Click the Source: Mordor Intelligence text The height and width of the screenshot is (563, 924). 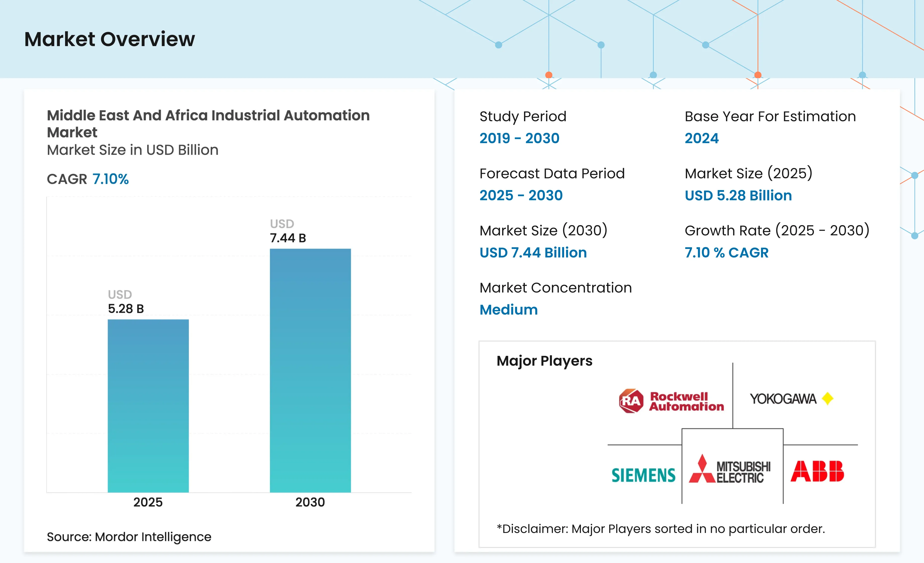129,537
